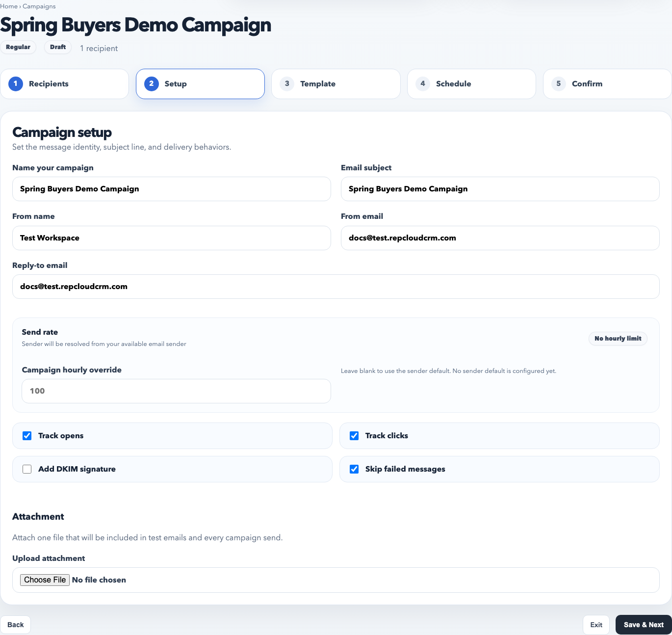The width and height of the screenshot is (672, 635).
Task: Click the Regular campaign type badge
Action: pyautogui.click(x=18, y=47)
